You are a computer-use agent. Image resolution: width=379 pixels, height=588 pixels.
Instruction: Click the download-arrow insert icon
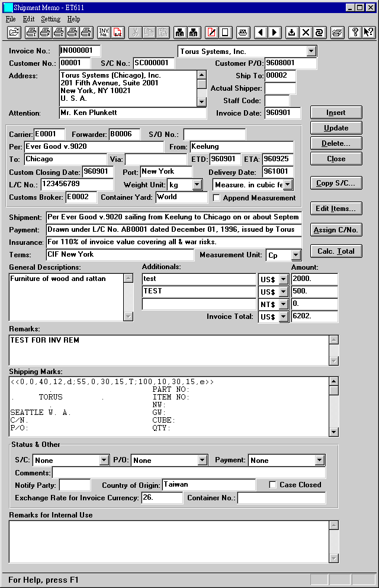point(292,32)
